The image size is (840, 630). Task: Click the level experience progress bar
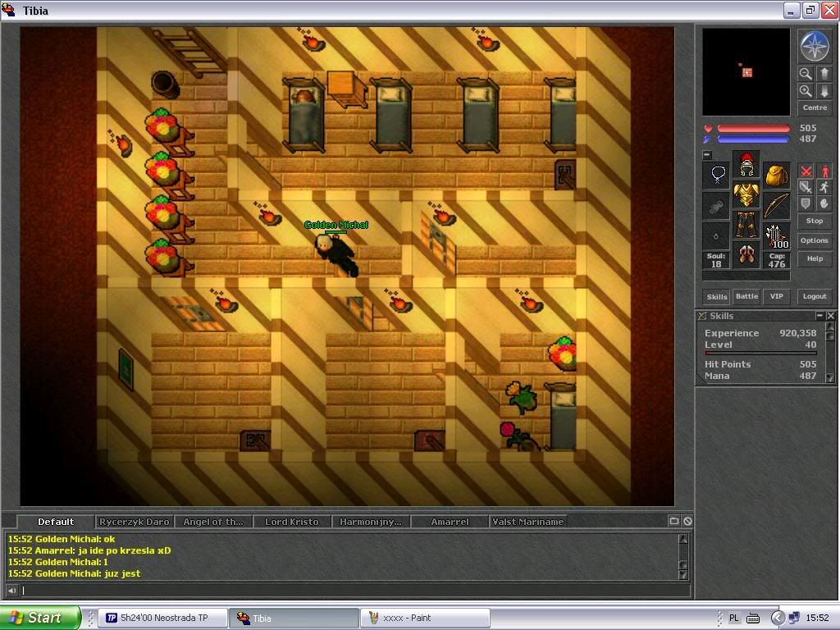click(760, 353)
